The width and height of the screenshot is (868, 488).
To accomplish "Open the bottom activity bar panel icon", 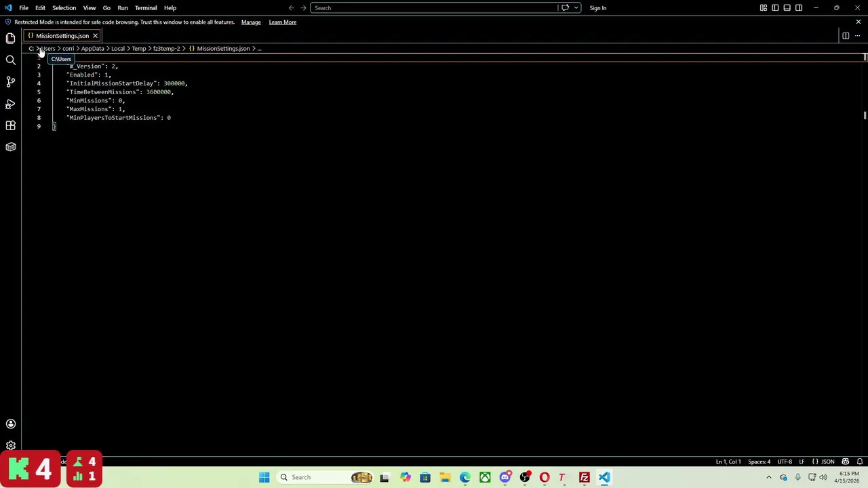I will (10, 147).
